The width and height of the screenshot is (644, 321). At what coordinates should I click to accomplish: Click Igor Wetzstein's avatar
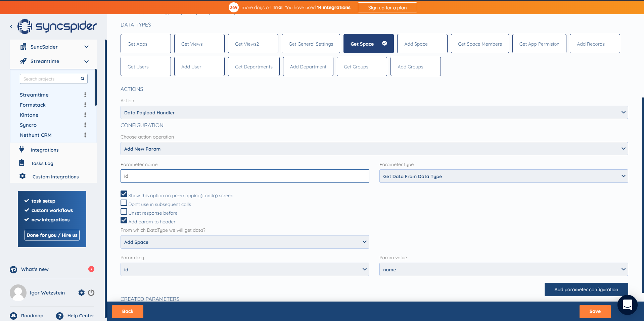(18, 293)
